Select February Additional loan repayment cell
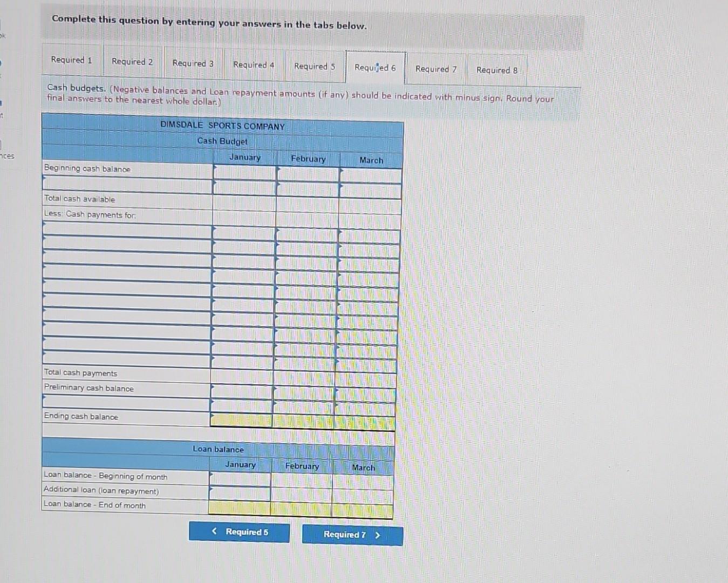The image size is (728, 583). (302, 494)
